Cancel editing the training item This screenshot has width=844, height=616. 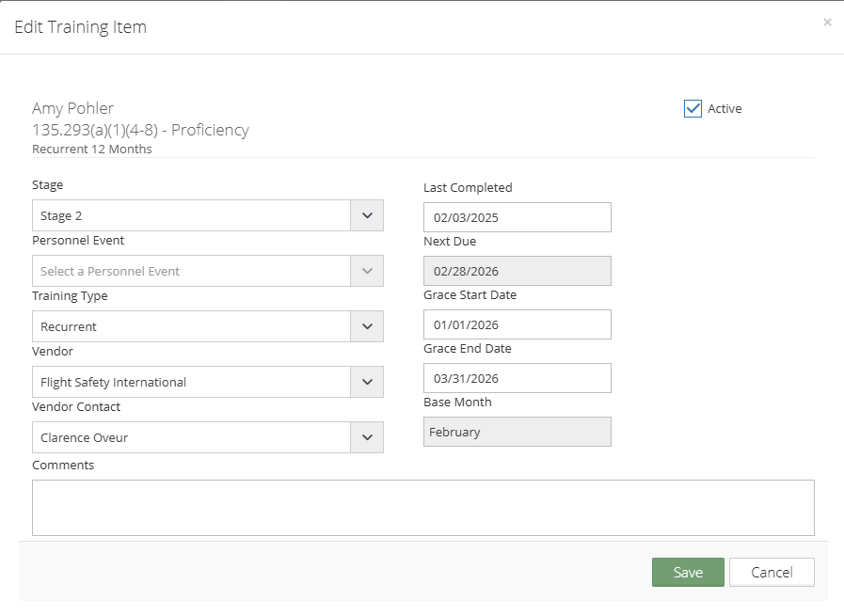(772, 573)
